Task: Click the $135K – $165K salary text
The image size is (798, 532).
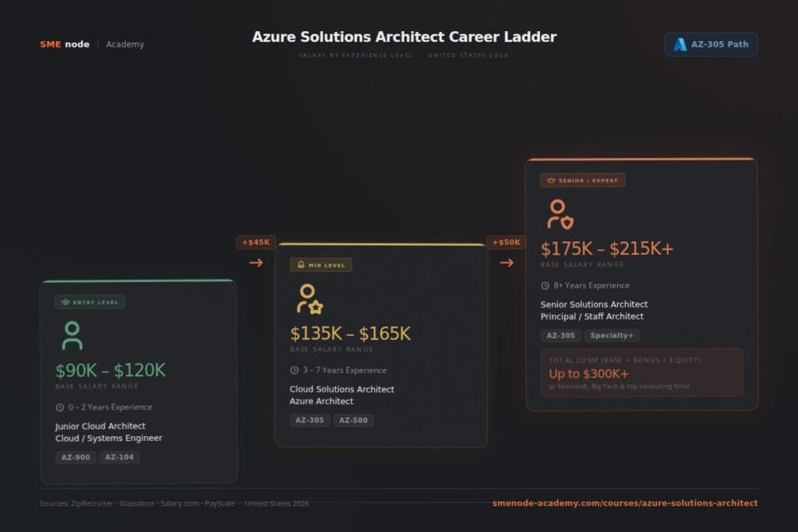Action: coord(350,333)
